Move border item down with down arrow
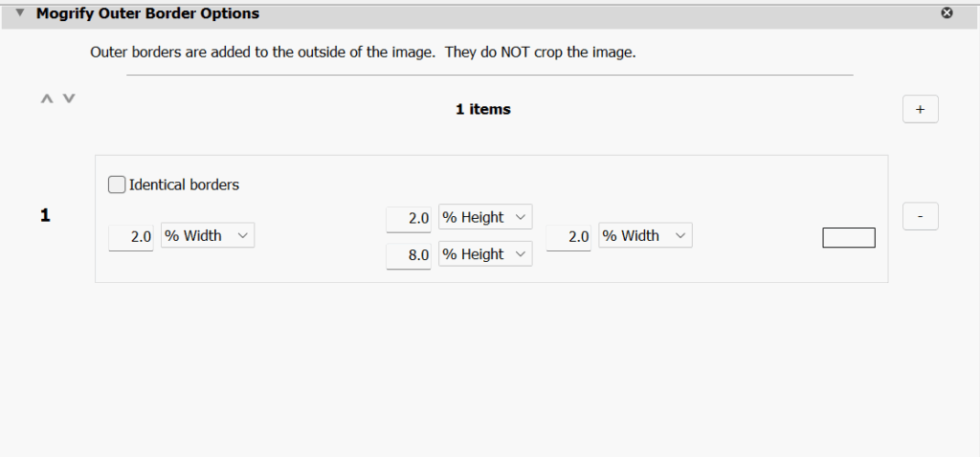The width and height of the screenshot is (980, 457). tap(69, 98)
